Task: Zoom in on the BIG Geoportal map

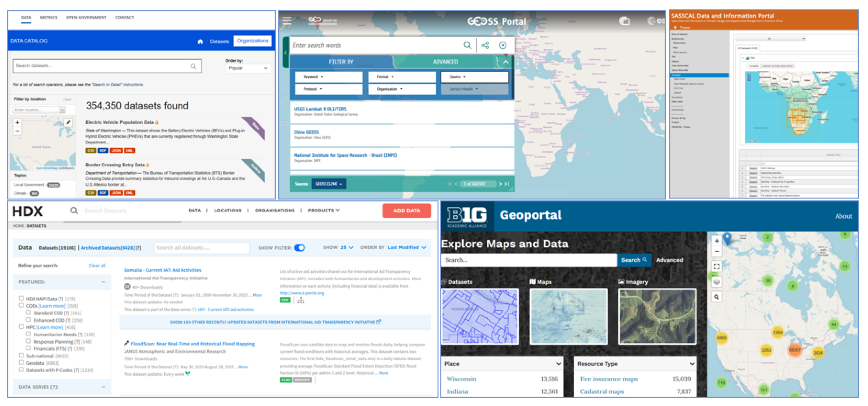Action: pyautogui.click(x=717, y=241)
